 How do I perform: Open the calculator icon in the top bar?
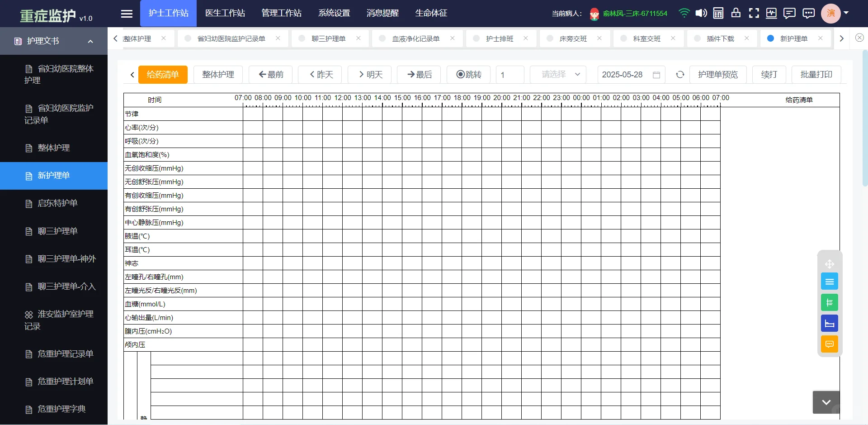coord(718,13)
